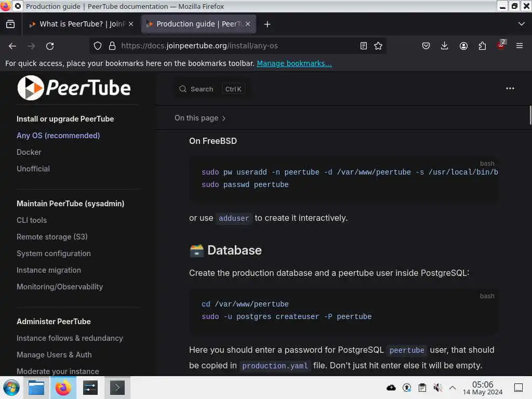The width and height of the screenshot is (532, 399).
Task: Open the Firefox hamburger application menu
Action: click(x=520, y=46)
